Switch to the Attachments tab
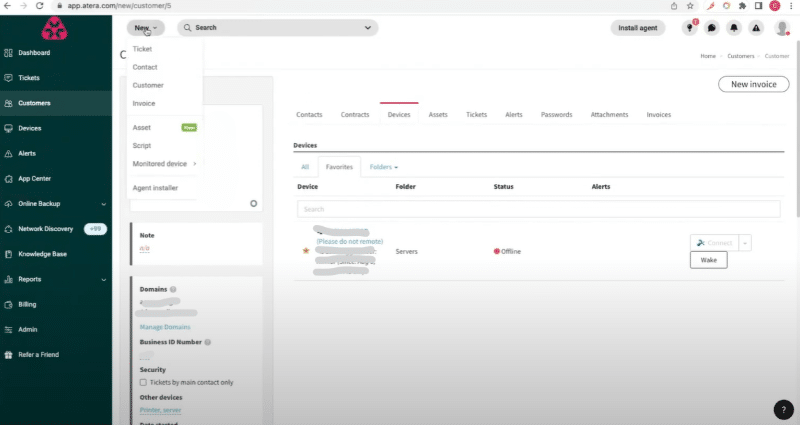This screenshot has height=425, width=800. [609, 115]
